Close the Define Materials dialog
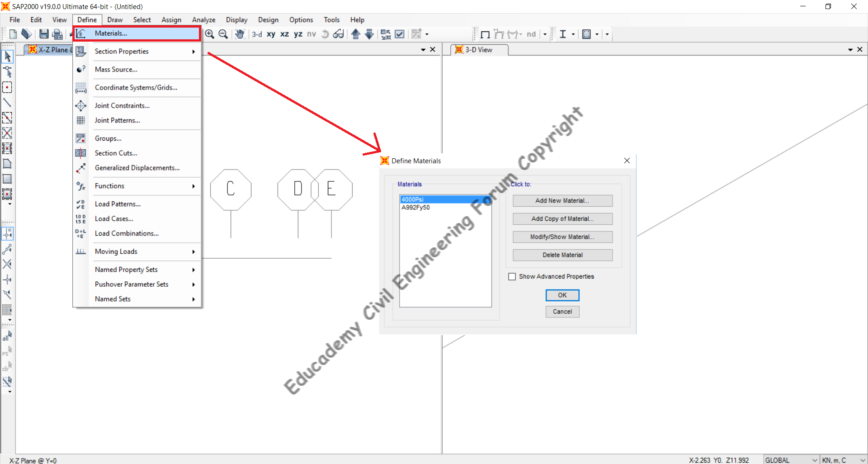This screenshot has height=464, width=868. [x=627, y=161]
